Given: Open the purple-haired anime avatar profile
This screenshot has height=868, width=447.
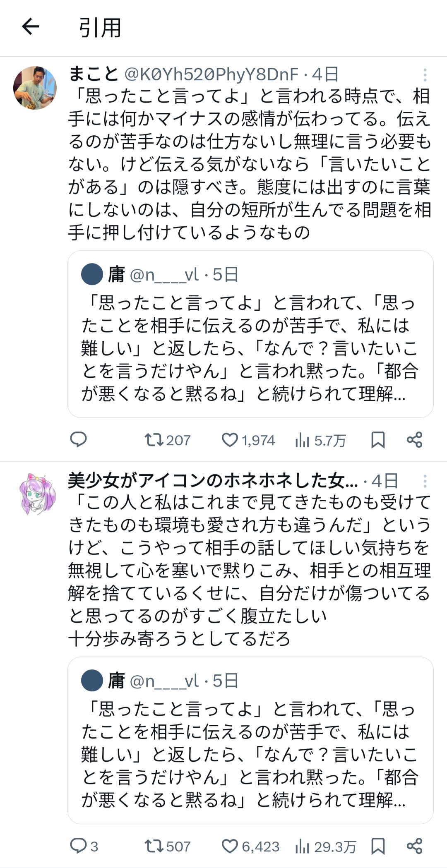Looking at the screenshot, I should [37, 494].
